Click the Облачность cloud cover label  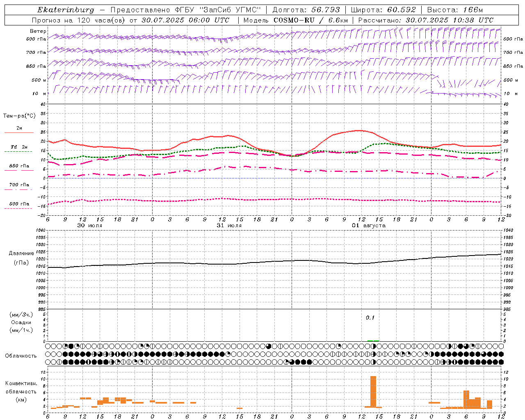pos(21,356)
